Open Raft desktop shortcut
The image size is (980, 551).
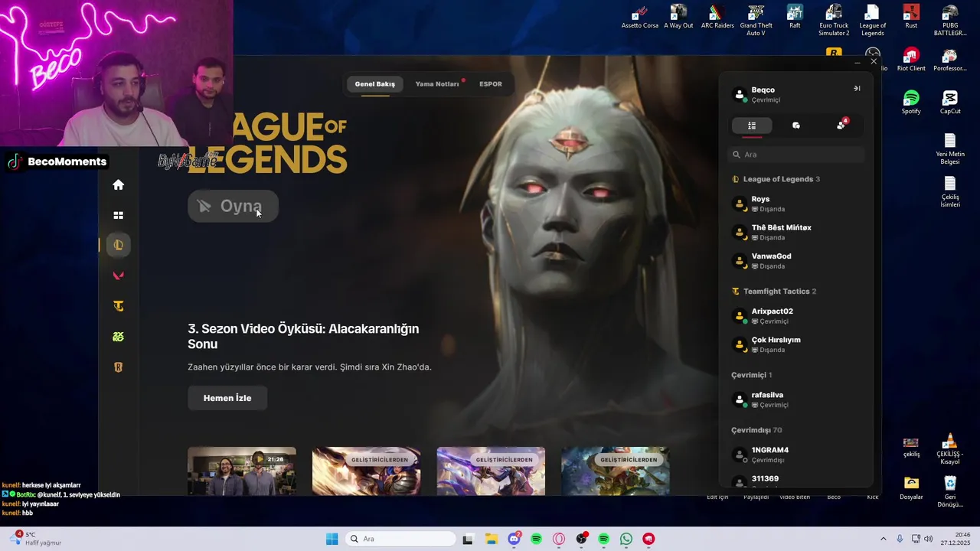pos(795,18)
